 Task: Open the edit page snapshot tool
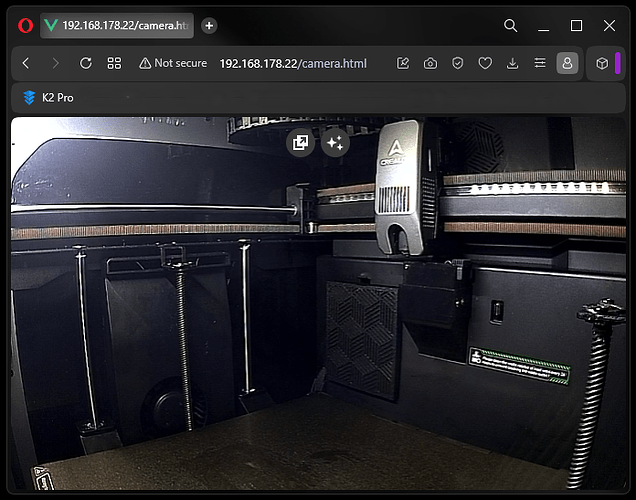tap(403, 63)
